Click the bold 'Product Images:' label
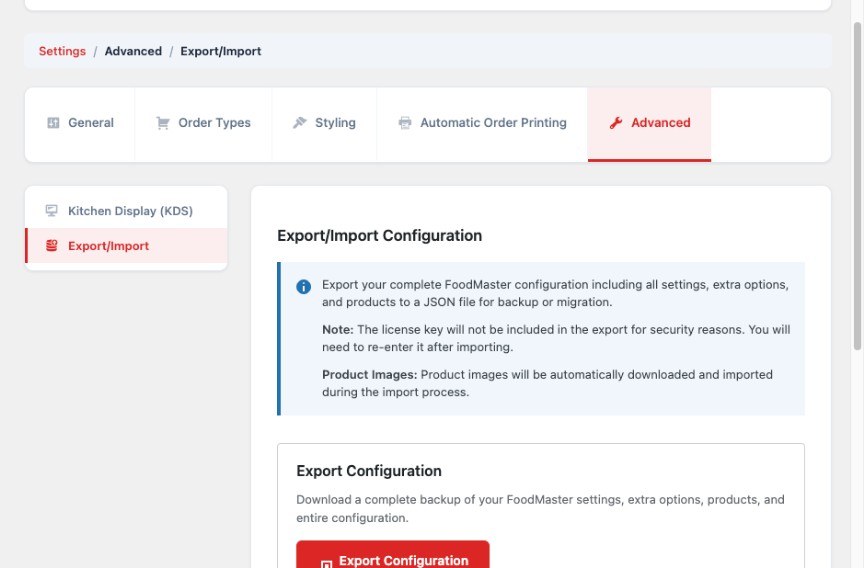Image resolution: width=864 pixels, height=568 pixels. pyautogui.click(x=370, y=375)
